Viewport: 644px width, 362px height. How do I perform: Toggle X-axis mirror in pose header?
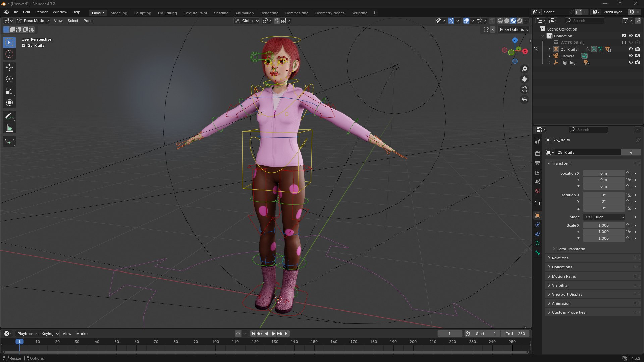492,29
